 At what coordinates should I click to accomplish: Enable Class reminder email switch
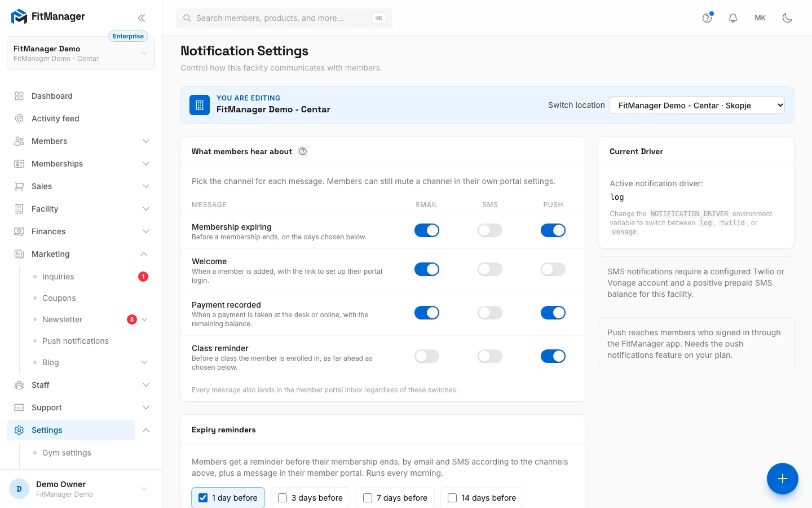pos(427,356)
